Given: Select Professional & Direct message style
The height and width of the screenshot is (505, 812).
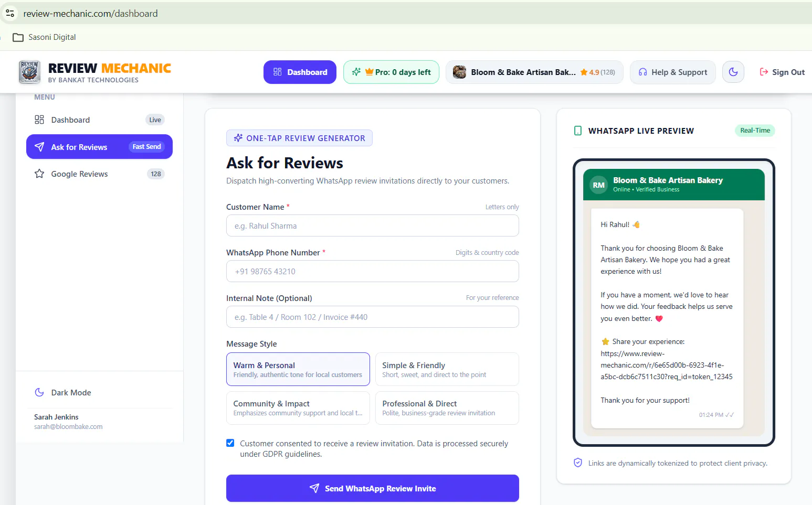Looking at the screenshot, I should click(x=447, y=408).
